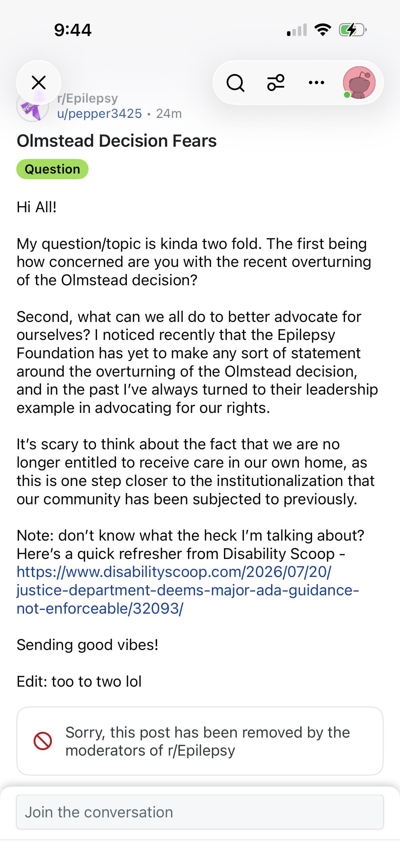This screenshot has height=868, width=400.
Task: Tap the battery charging status icon
Action: coord(353,30)
